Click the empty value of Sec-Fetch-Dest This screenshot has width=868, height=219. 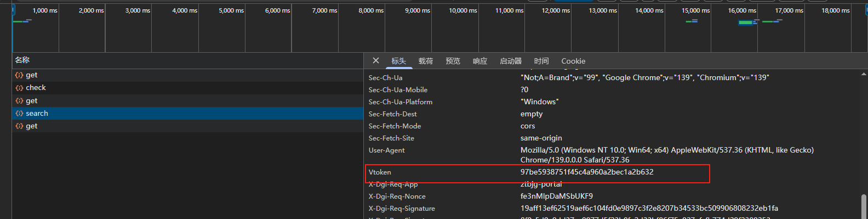click(532, 114)
